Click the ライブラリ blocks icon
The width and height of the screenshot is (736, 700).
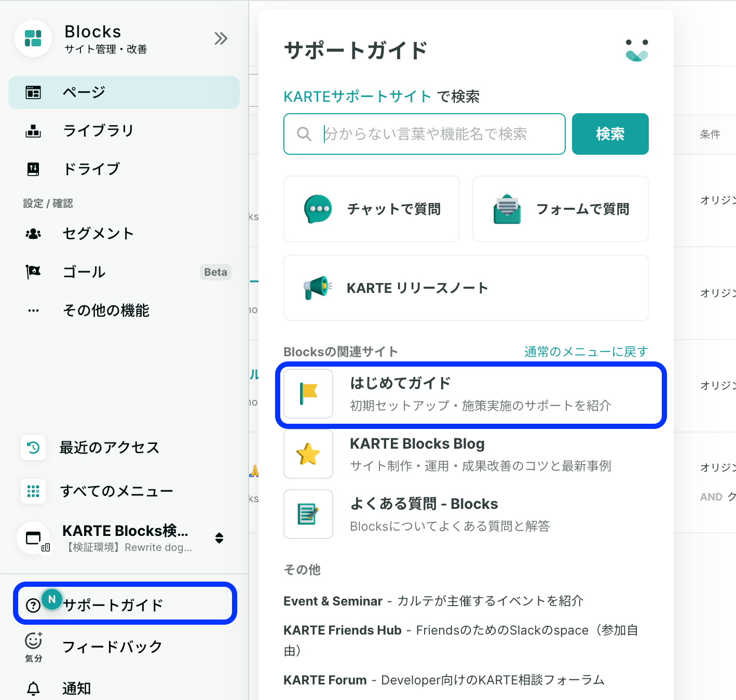[x=33, y=131]
